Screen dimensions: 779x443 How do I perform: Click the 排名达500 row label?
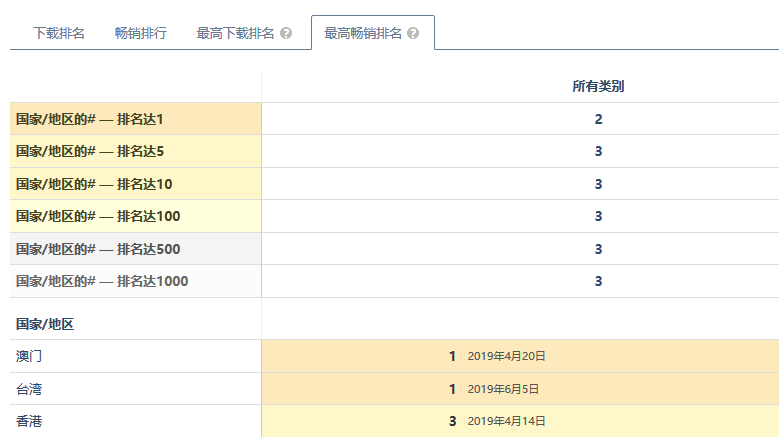[x=98, y=249]
